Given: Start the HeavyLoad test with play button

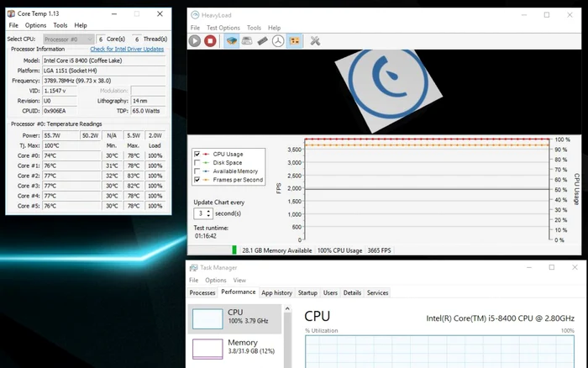Looking at the screenshot, I should 195,41.
